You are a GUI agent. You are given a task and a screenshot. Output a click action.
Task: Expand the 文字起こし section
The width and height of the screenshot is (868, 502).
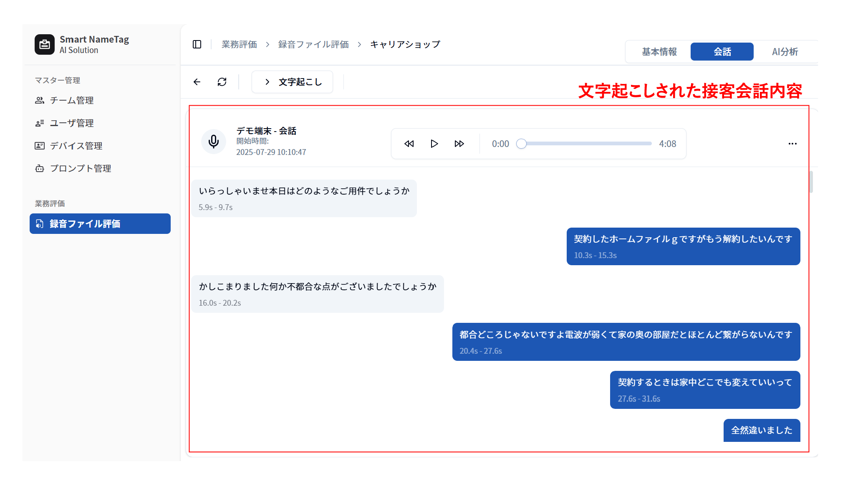[x=292, y=82]
